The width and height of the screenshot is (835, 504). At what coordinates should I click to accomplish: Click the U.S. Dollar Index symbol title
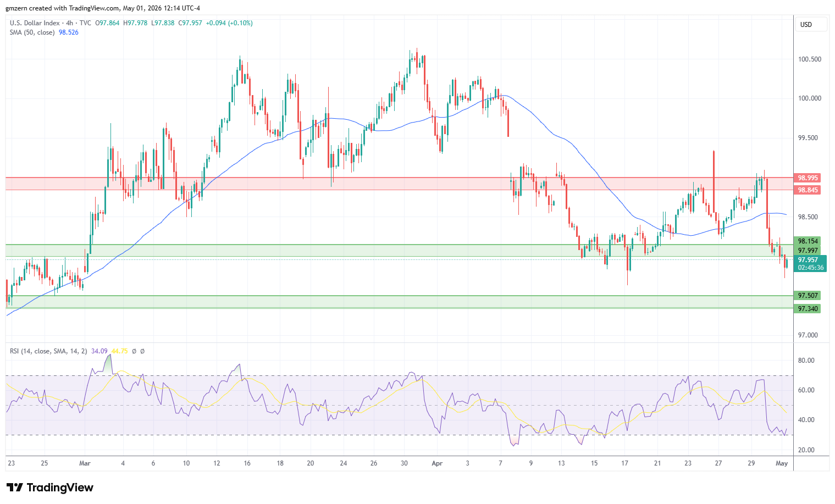(x=36, y=23)
